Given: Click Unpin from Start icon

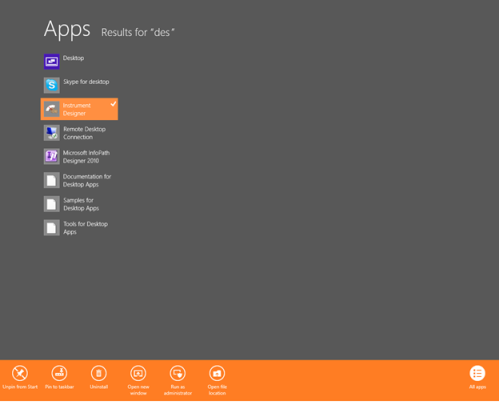Looking at the screenshot, I should point(20,373).
